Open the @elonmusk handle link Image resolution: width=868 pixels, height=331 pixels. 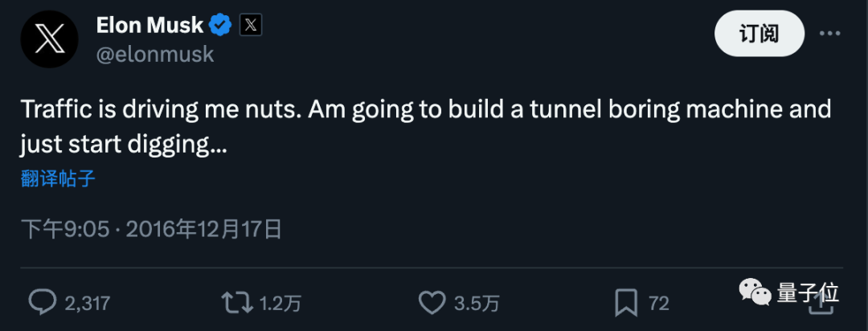155,54
